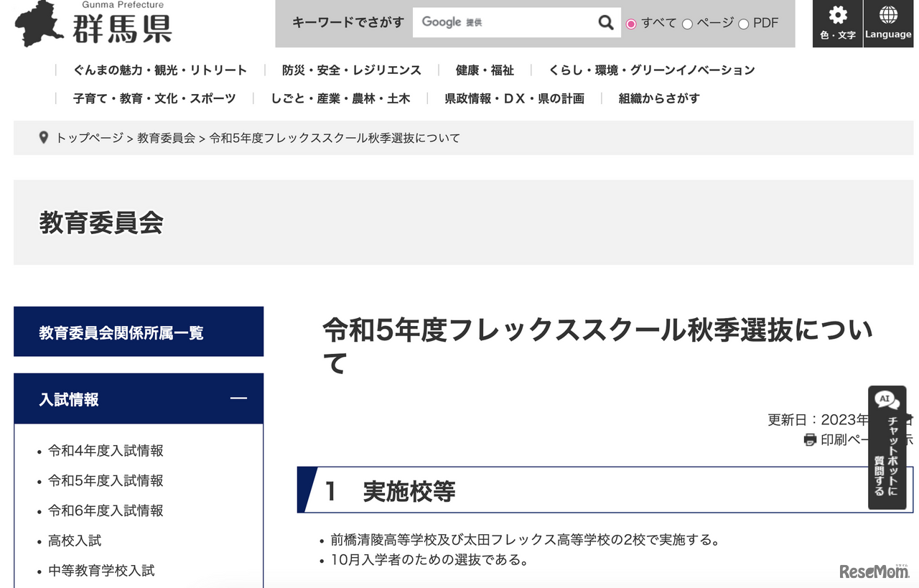Screen dimensions: 919x588
Task: Click the search magnifying glass icon
Action: 605,22
